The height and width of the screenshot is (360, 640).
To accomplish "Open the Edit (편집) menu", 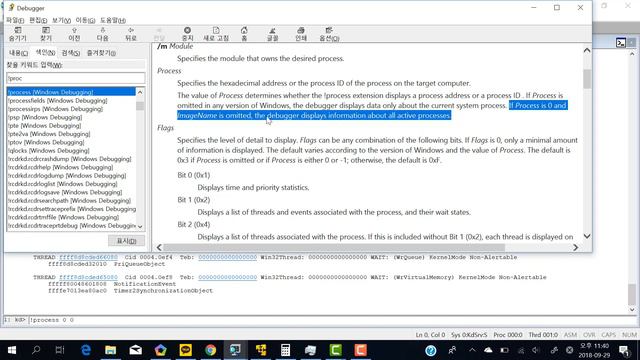I will [38, 20].
